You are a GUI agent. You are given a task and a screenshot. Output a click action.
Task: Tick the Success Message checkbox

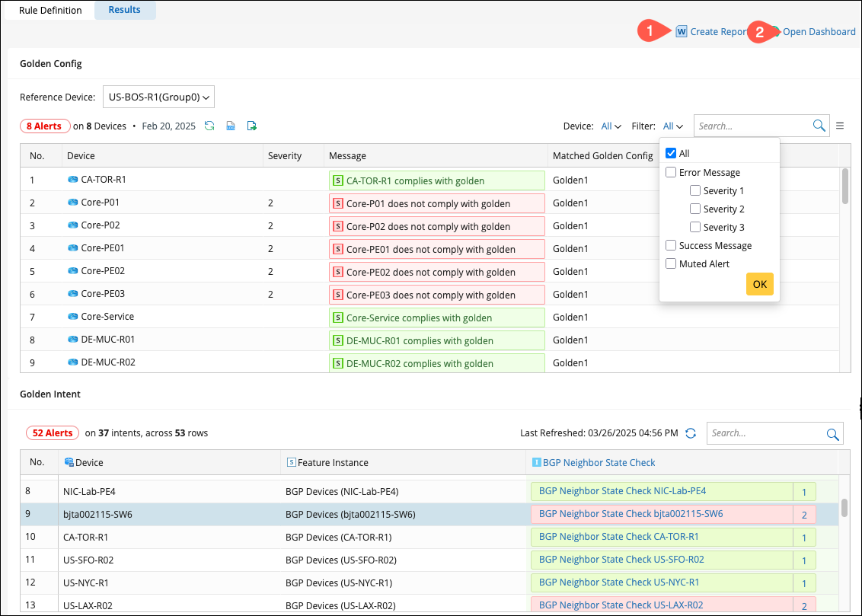(x=671, y=245)
